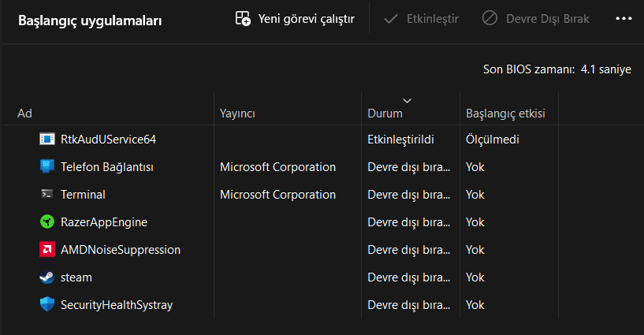Click the new task icon beside Yeni görevi çalıştır

pyautogui.click(x=243, y=18)
